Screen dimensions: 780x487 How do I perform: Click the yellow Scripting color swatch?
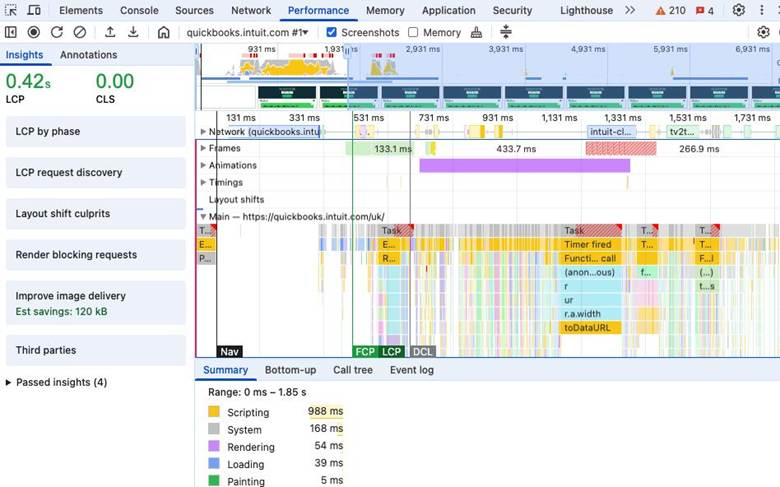[x=214, y=412]
